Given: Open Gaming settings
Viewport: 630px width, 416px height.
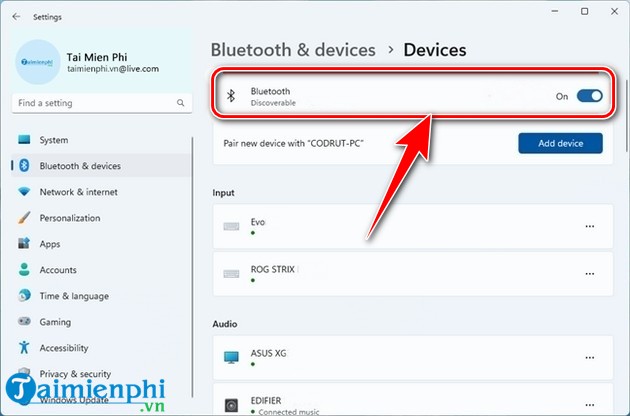Looking at the screenshot, I should (x=102, y=322).
